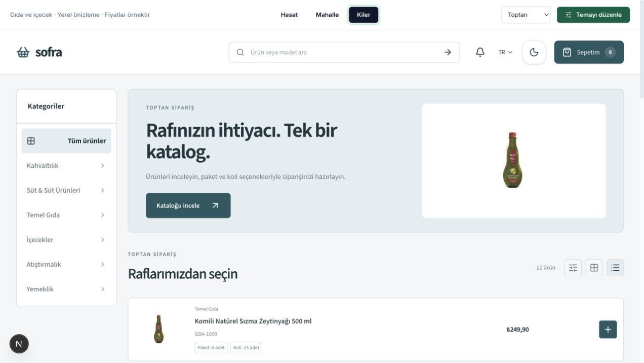Click the GDA-1000 product code

[206, 334]
